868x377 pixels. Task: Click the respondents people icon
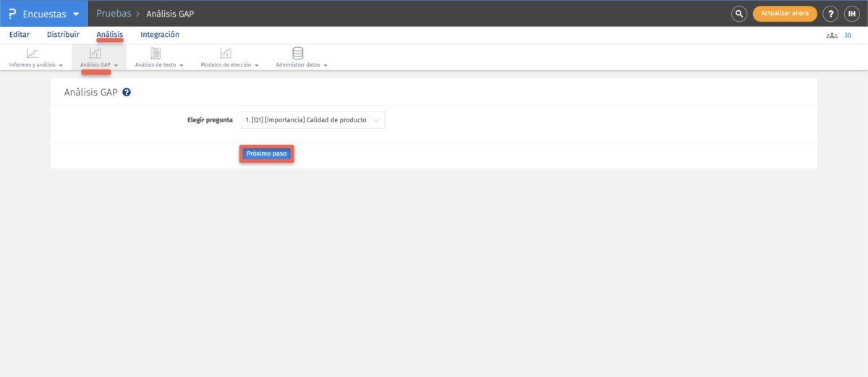[x=832, y=35]
